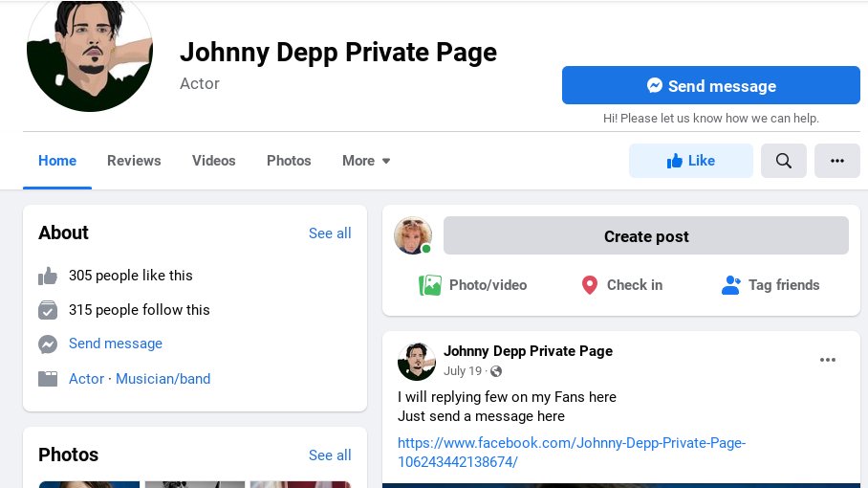Screen dimensions: 868x488
Task: Open the Videos tab
Action: tap(214, 161)
